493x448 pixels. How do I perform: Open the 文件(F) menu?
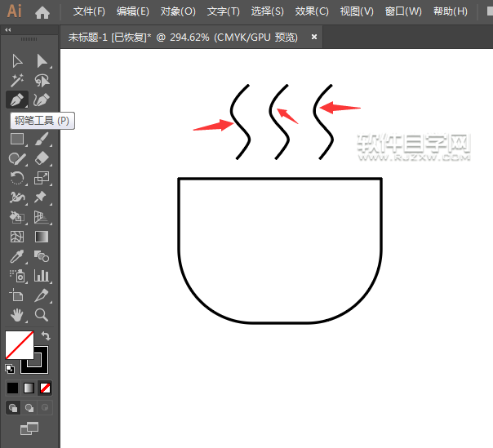[89, 11]
